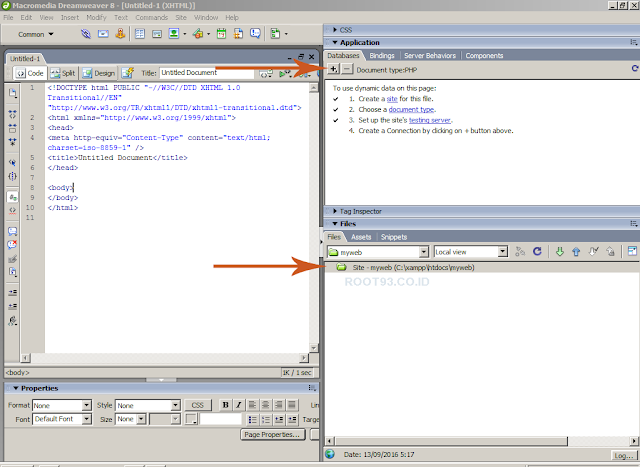Balance Braces icon in code toolbar
The image size is (640, 467).
[13, 176]
